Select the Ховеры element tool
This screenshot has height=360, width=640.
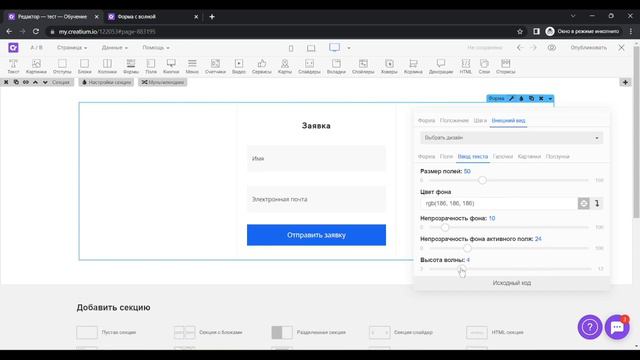tap(389, 66)
